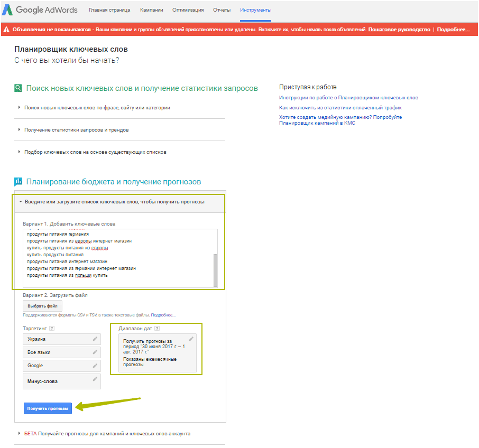Viewport: 479px width, 448px height.
Task: Select the Google network targeting field
Action: (x=62, y=366)
